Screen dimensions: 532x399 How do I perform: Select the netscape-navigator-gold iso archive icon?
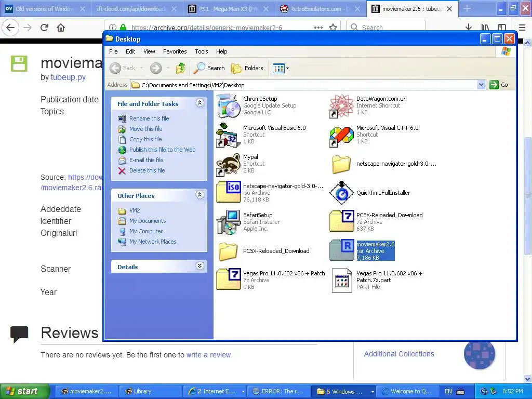(229, 192)
